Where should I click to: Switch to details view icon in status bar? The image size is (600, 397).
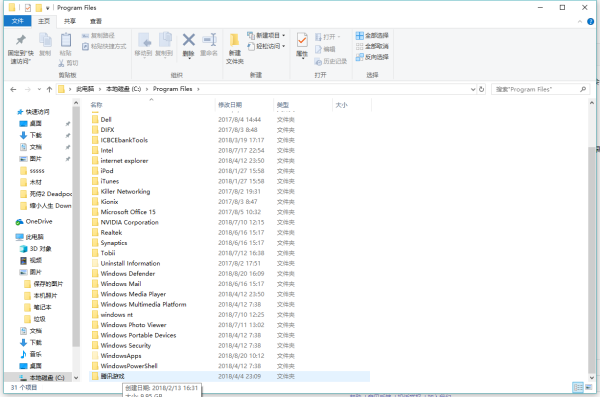578,387
